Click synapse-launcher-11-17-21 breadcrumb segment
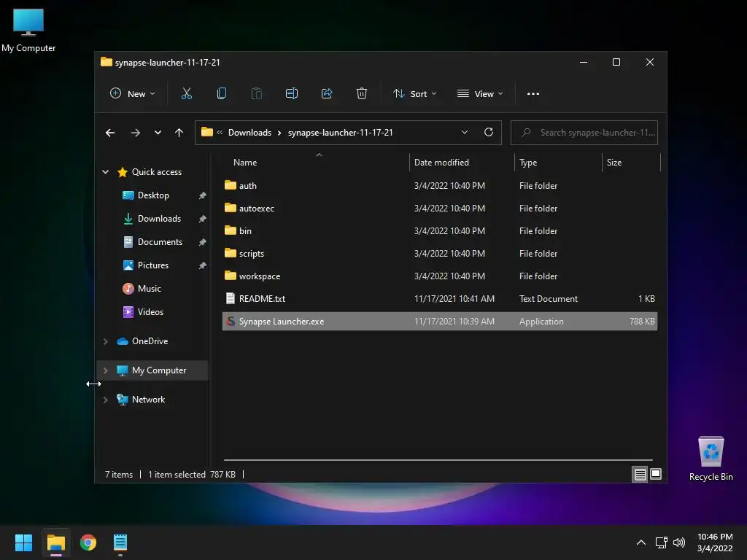Viewport: 747px width, 560px height. coord(340,133)
